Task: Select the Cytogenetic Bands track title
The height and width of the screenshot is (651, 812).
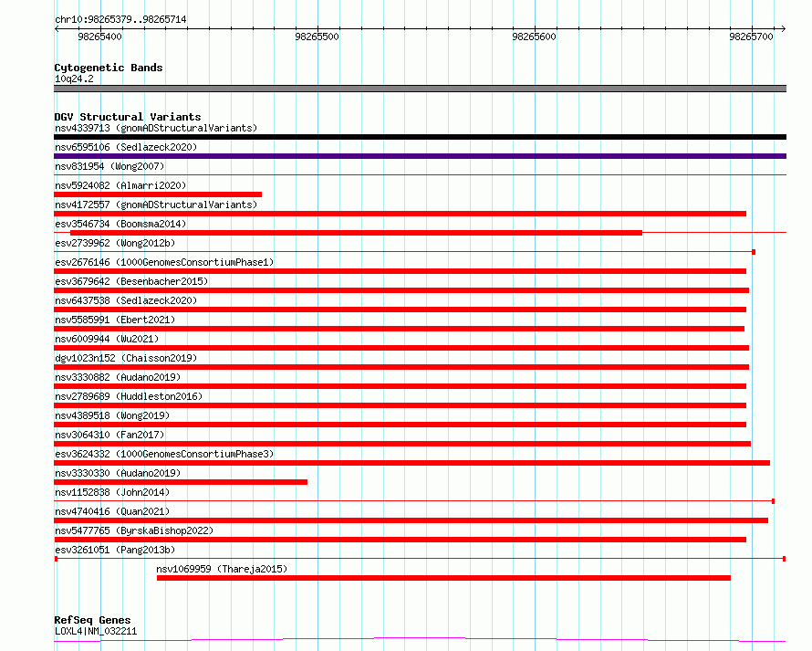Action: [x=109, y=68]
